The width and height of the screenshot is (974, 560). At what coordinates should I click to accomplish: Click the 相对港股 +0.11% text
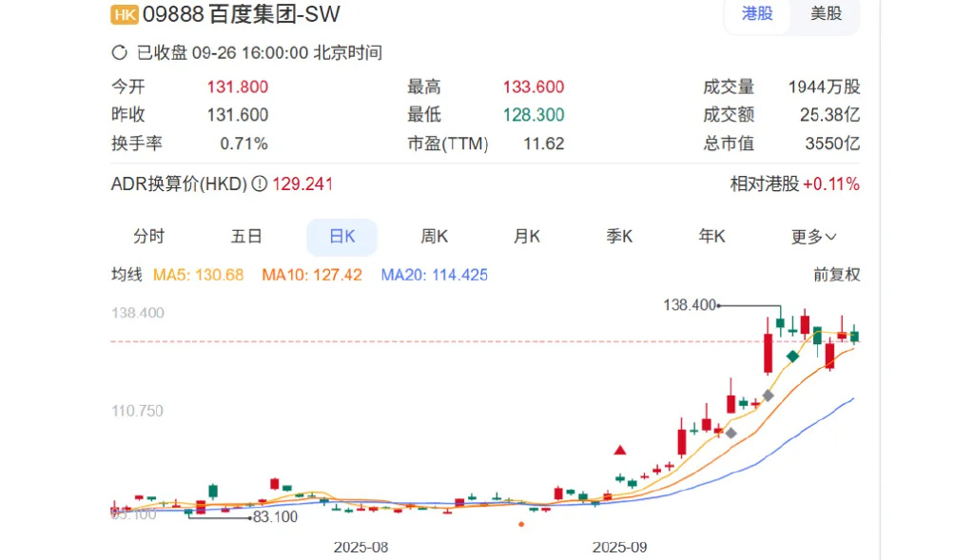[795, 183]
